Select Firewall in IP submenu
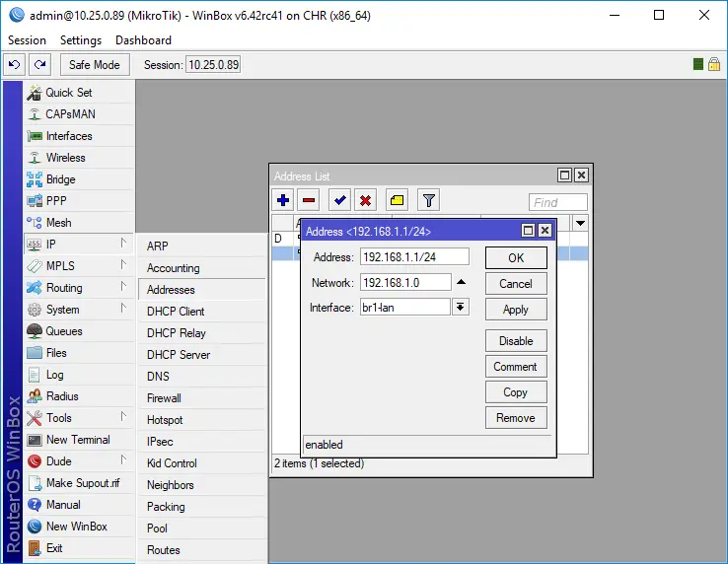The height and width of the screenshot is (564, 728). pos(202,398)
